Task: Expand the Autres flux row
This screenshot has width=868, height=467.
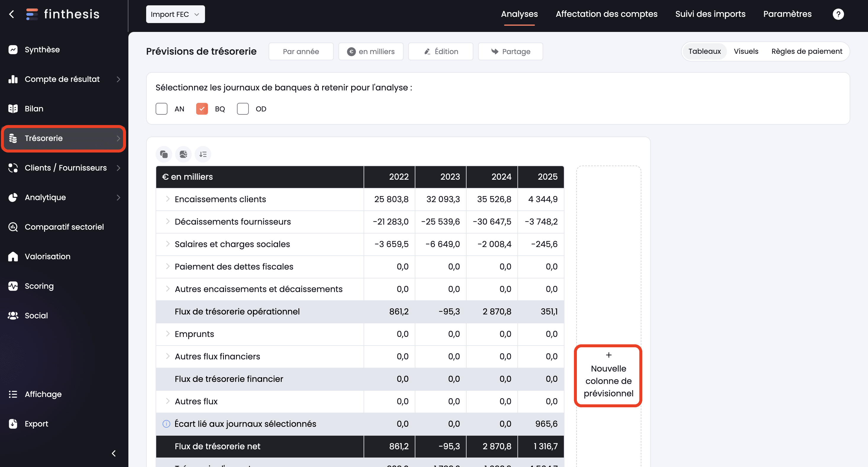Action: coord(167,401)
